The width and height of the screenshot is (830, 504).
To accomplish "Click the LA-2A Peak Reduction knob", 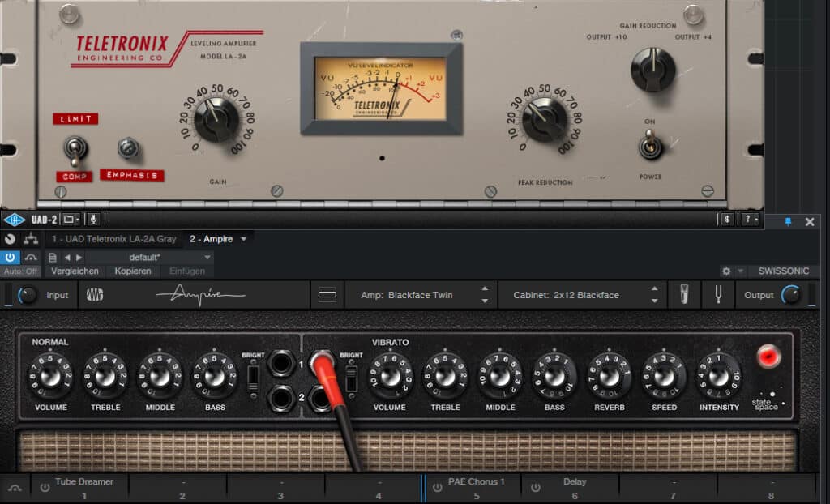I will tap(544, 120).
